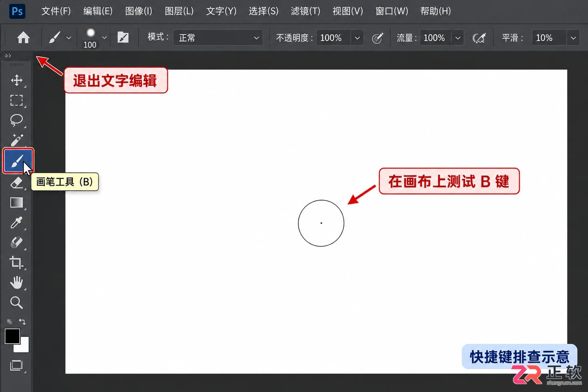The image size is (588, 392).
Task: Select the Move tool
Action: click(16, 80)
